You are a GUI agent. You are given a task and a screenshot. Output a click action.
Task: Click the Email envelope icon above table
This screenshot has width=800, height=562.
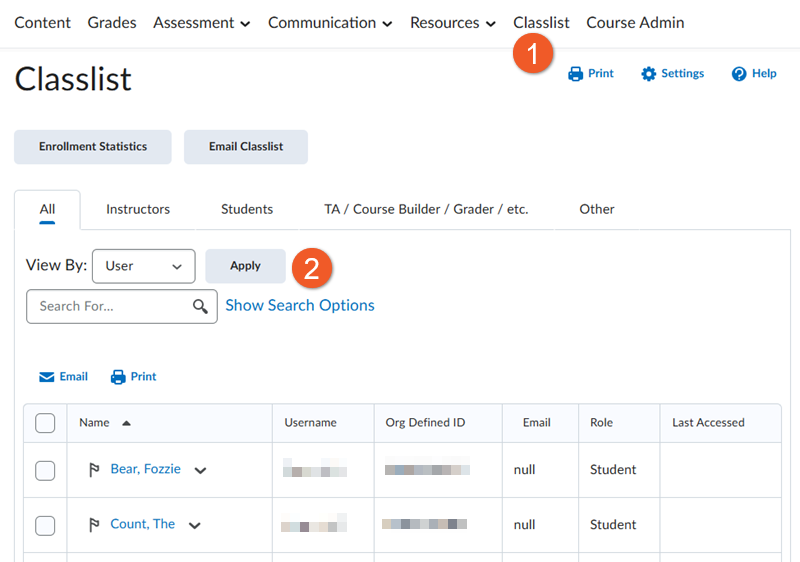coord(47,377)
